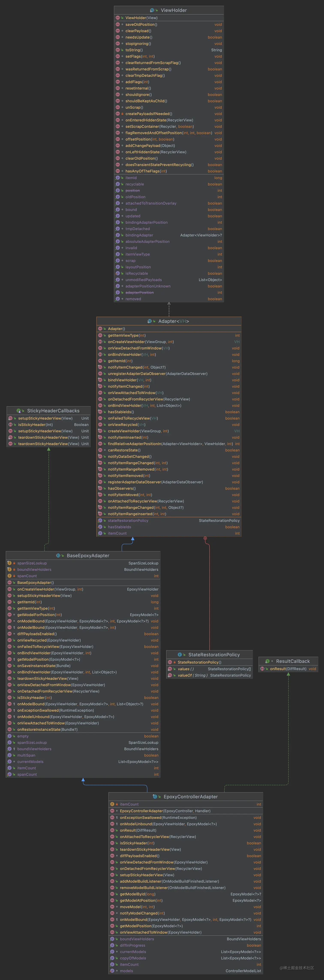Click the property icon beside bindingAdapter

click(117, 235)
